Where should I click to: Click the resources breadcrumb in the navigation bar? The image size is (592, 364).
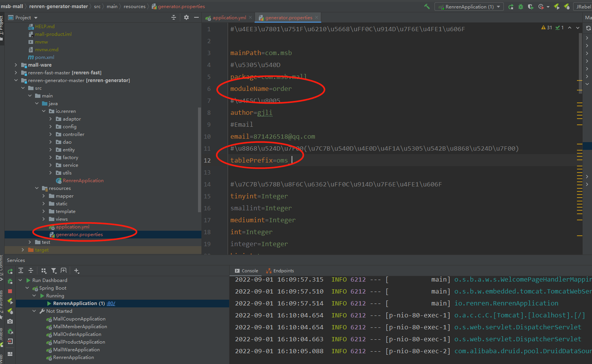coord(134,7)
